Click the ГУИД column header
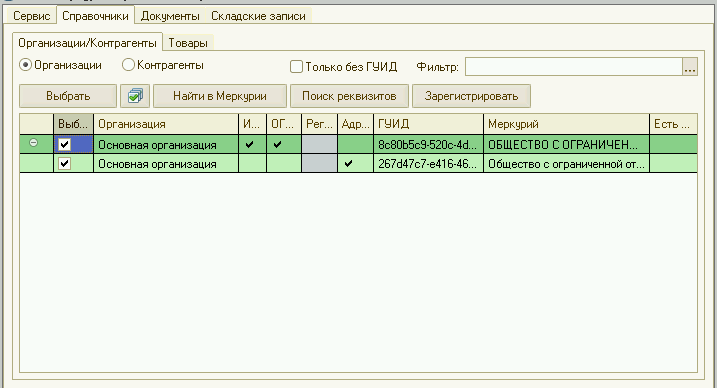The image size is (717, 388). click(x=428, y=124)
